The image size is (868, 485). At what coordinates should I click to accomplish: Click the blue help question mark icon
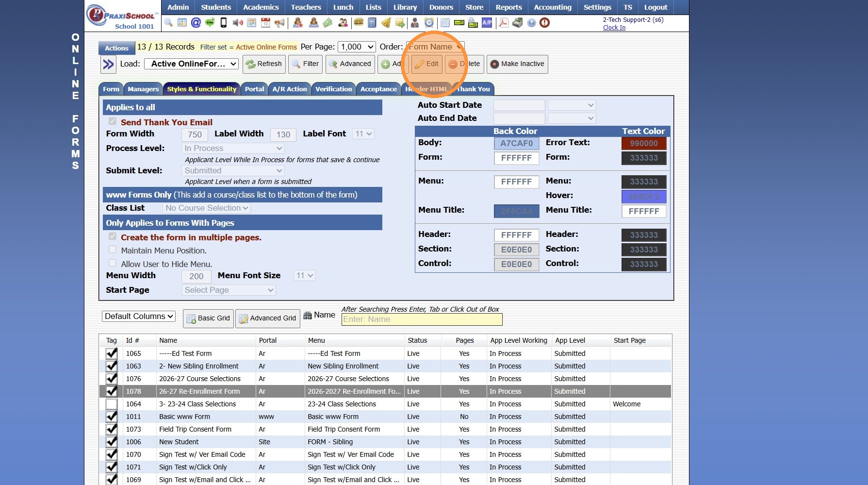pos(531,23)
